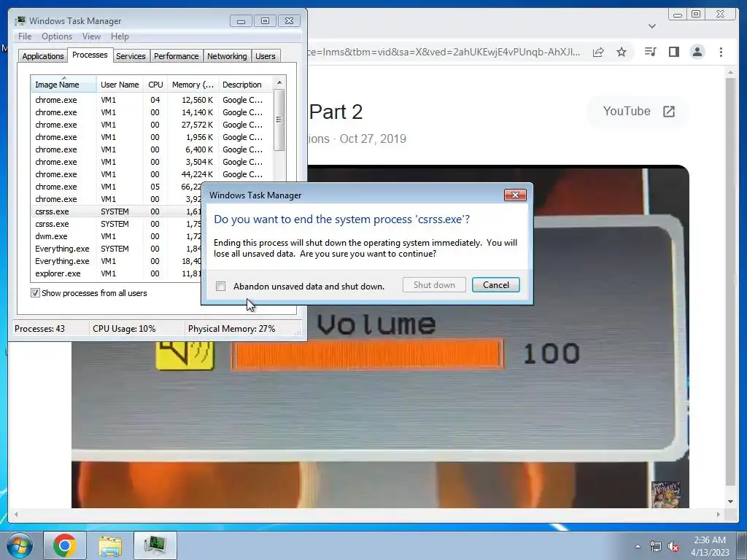Image resolution: width=747 pixels, height=560 pixels.
Task: Switch to the Users tab
Action: pyautogui.click(x=265, y=56)
